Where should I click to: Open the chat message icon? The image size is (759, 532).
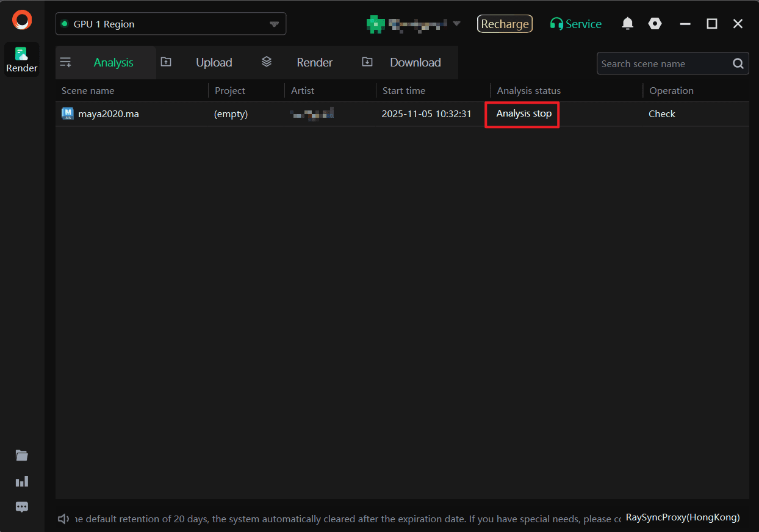point(22,507)
